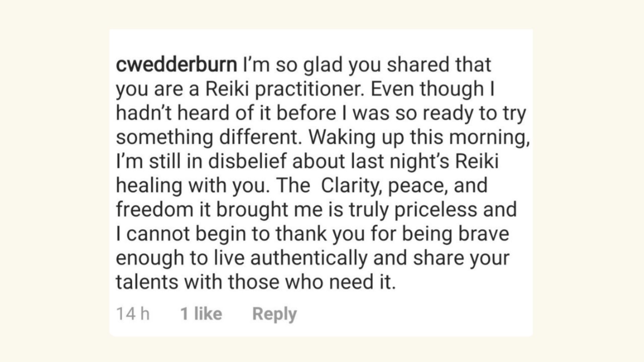
Task: Click the word 'healing' in the comment
Action: coord(149,185)
